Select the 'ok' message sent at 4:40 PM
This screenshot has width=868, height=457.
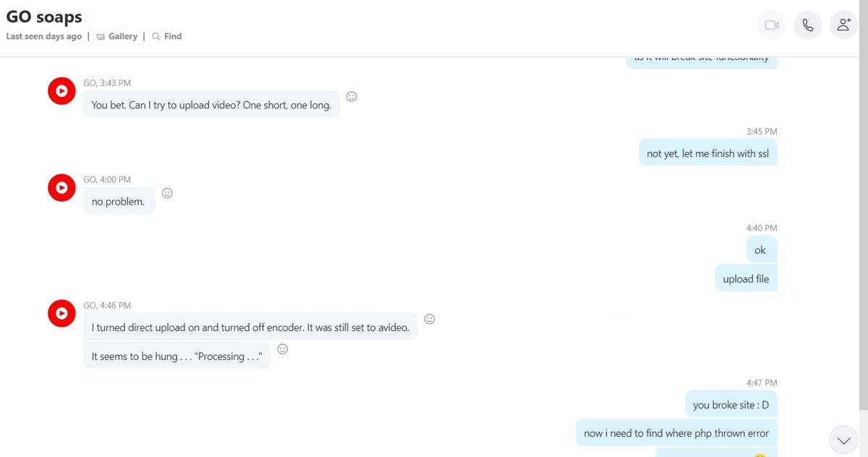tap(761, 249)
